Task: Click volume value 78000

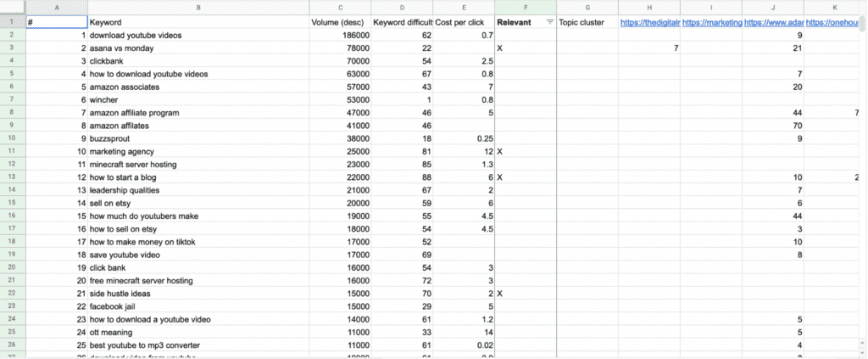Action: (359, 48)
